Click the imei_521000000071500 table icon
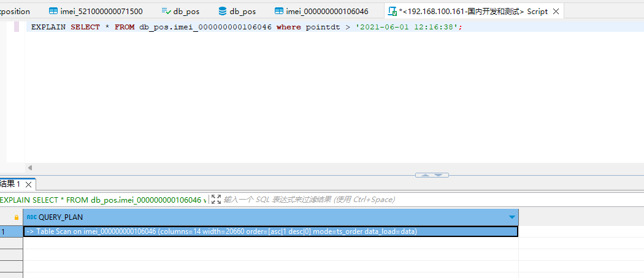The height and width of the screenshot is (278, 644). pos(53,11)
